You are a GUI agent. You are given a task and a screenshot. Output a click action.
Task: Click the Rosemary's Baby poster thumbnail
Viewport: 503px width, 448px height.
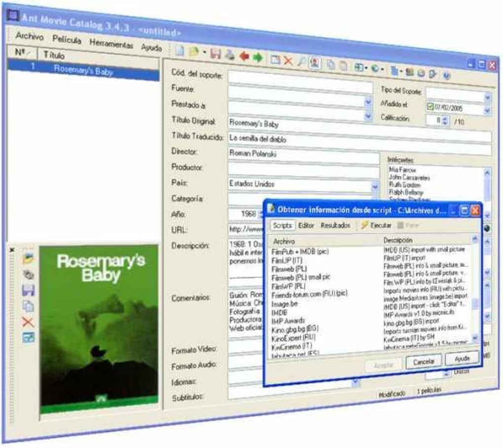[99, 329]
